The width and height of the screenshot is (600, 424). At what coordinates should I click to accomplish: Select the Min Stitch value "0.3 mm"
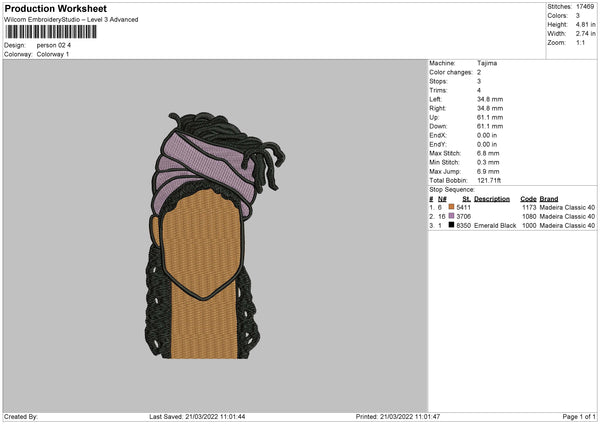point(488,162)
